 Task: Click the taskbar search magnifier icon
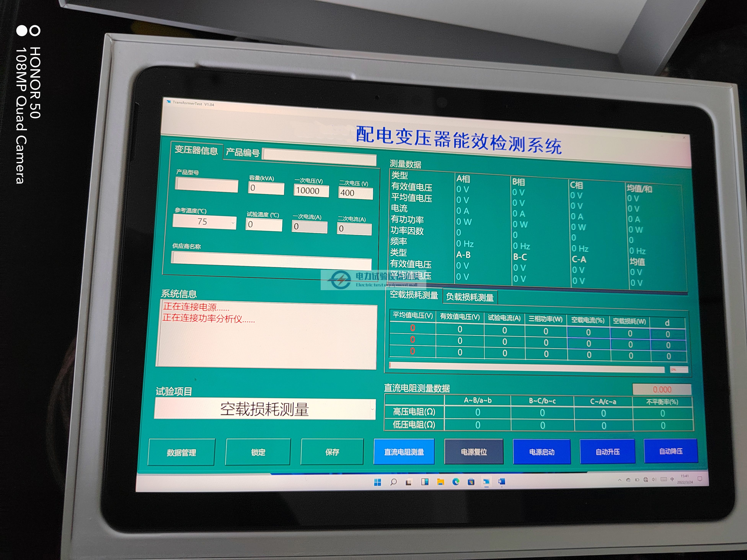tap(393, 482)
